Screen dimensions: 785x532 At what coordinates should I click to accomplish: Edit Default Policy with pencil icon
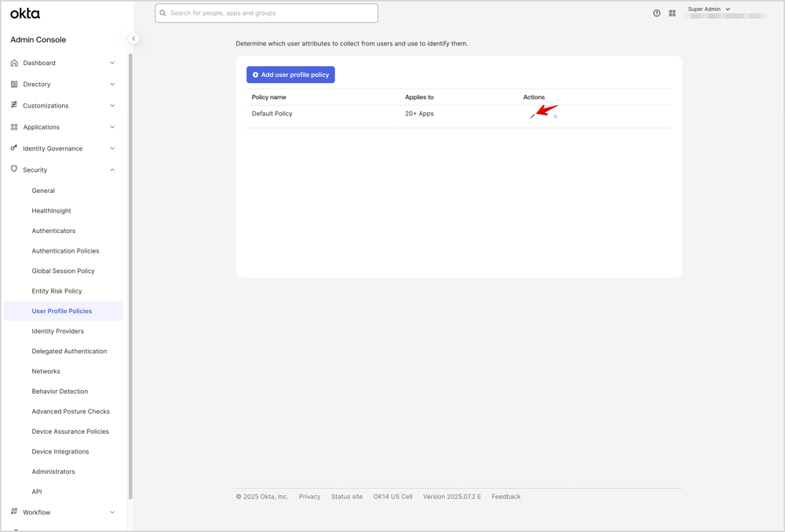[x=532, y=117]
